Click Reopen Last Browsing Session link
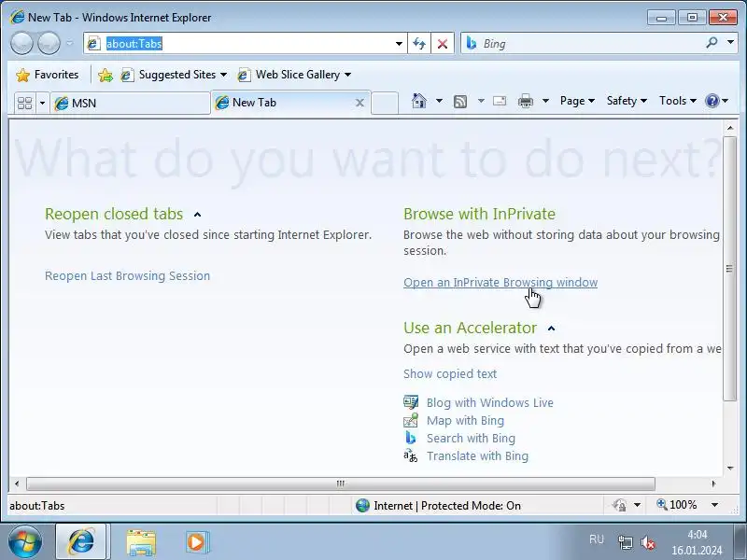The image size is (747, 560). [x=127, y=275]
